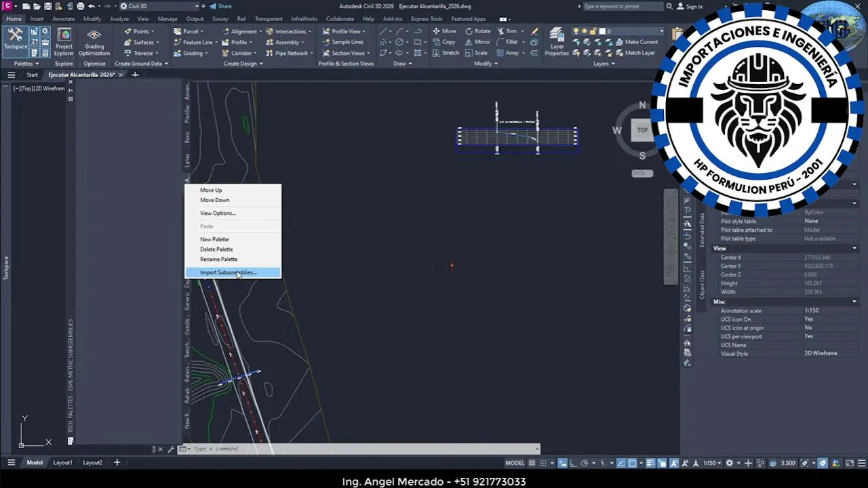Viewport: 868px width, 488px height.
Task: Toggle MODEL space button in status bar
Action: pos(515,463)
